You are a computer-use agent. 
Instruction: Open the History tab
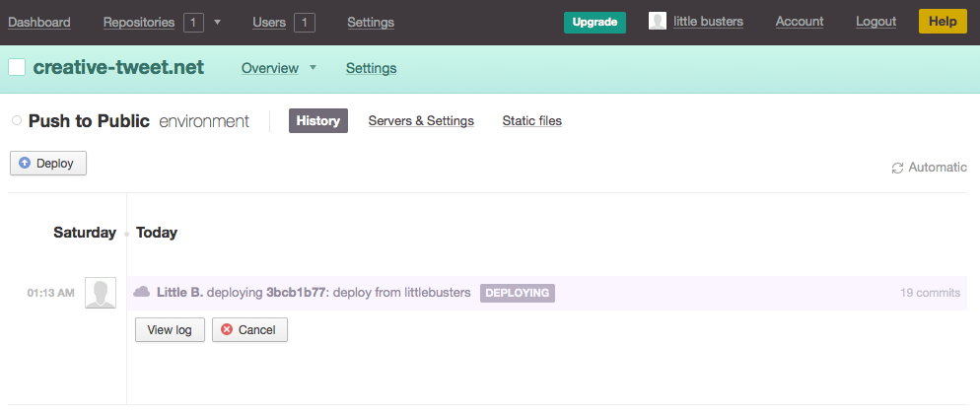[317, 120]
